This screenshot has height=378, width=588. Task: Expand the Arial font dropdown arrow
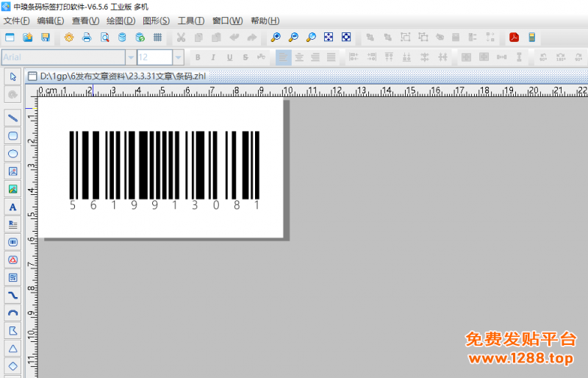pyautogui.click(x=131, y=57)
